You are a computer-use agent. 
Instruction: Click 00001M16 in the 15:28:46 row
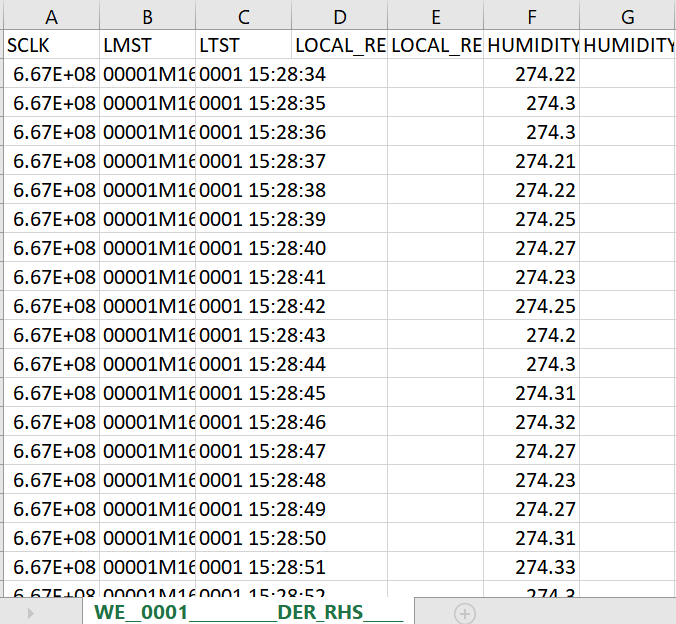point(147,422)
